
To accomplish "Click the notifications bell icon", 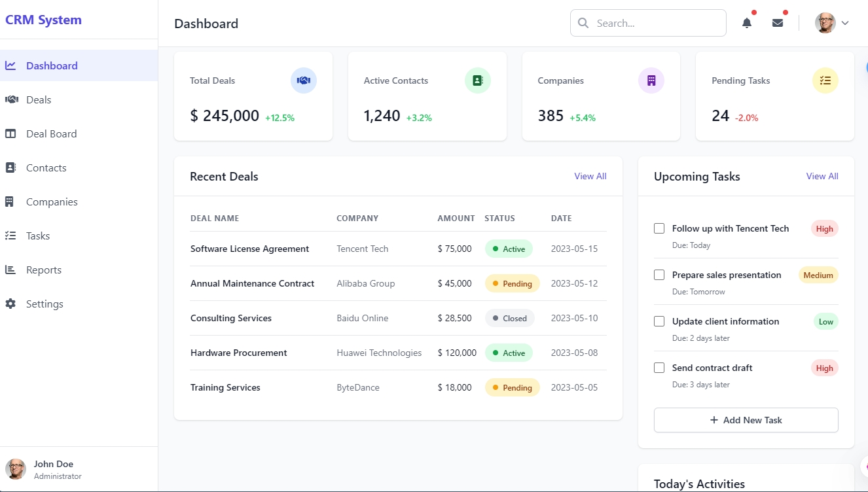I will pos(746,23).
